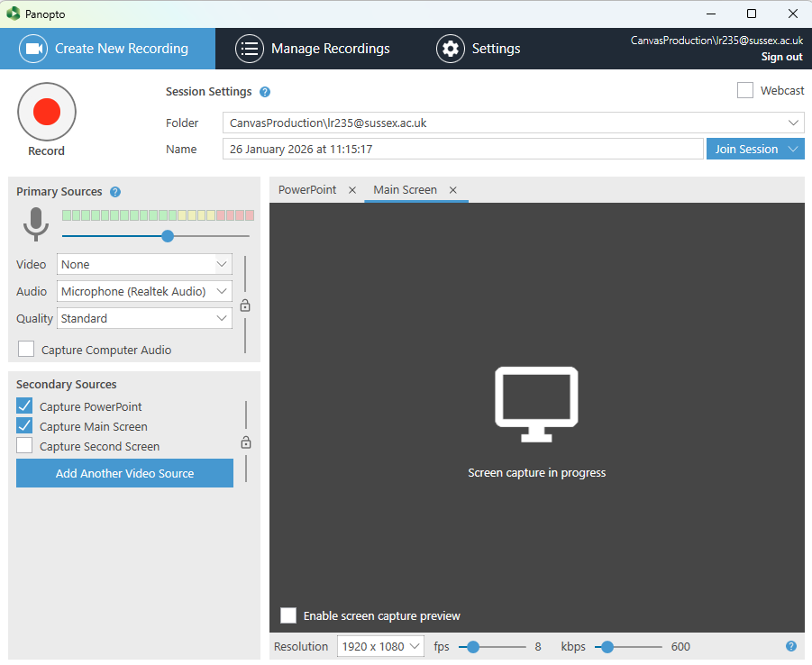Viewport: 812px width, 665px height.
Task: Enable Capture Second Screen
Action: pyautogui.click(x=24, y=446)
